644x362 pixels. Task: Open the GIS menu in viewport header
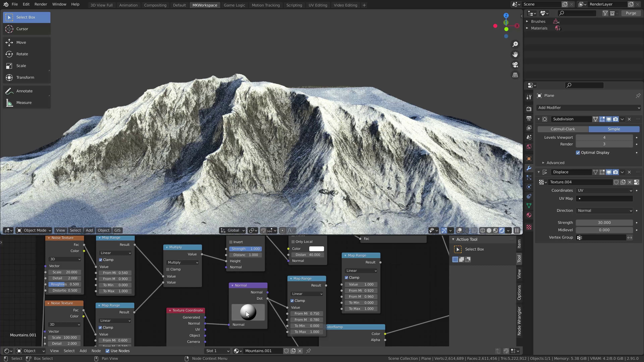117,230
